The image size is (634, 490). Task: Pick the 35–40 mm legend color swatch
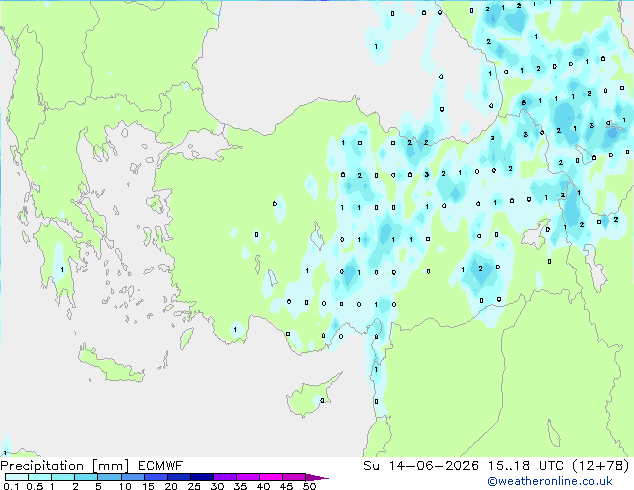[x=247, y=477]
